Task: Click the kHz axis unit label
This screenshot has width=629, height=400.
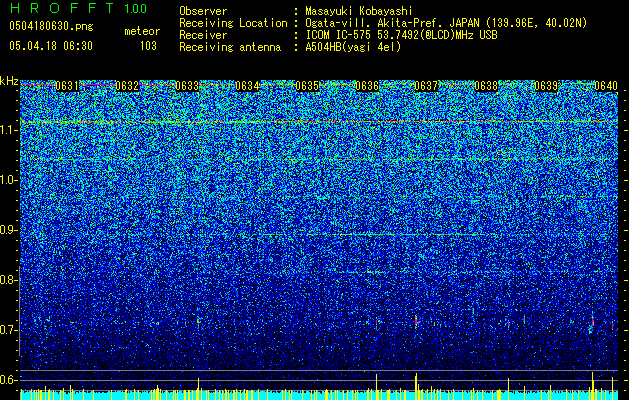Action: tap(9, 81)
